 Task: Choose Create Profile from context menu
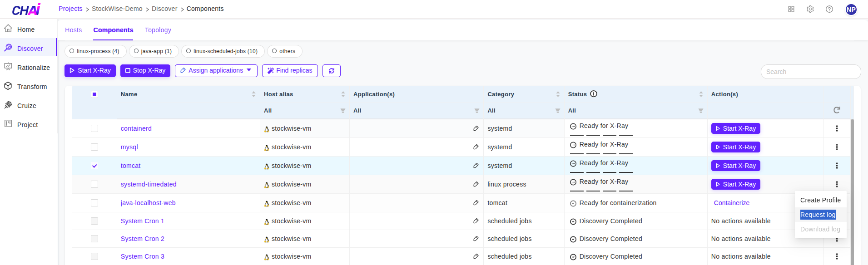(x=820, y=200)
